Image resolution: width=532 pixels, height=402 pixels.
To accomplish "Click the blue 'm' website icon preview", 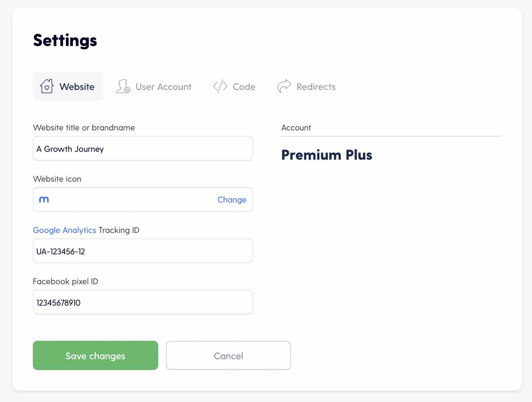I will tap(44, 200).
